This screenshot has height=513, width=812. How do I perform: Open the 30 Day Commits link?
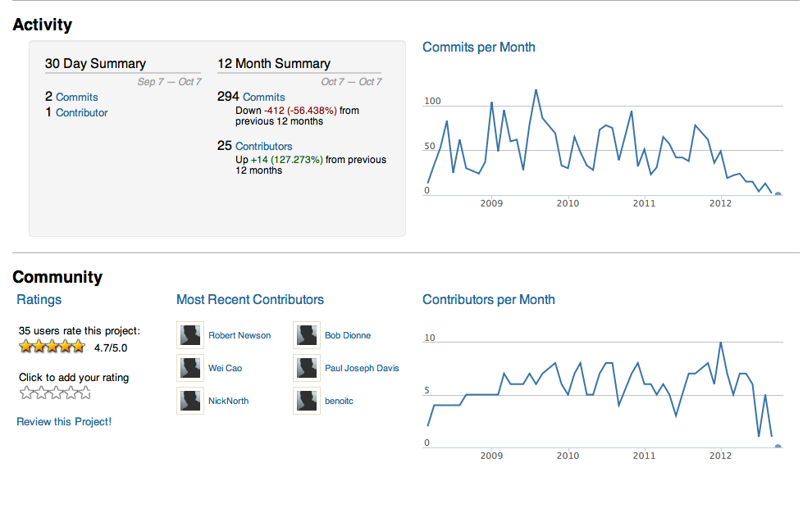coord(77,97)
